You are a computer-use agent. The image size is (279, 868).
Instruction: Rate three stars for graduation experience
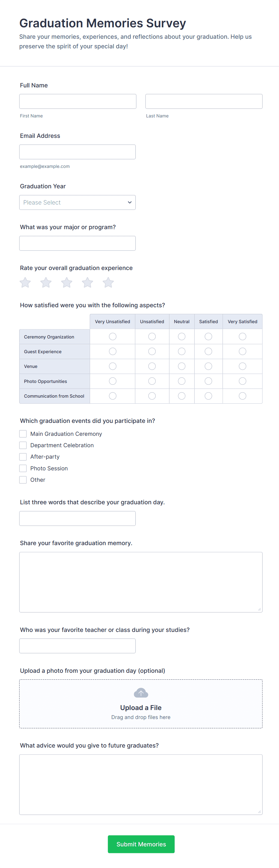tap(67, 282)
